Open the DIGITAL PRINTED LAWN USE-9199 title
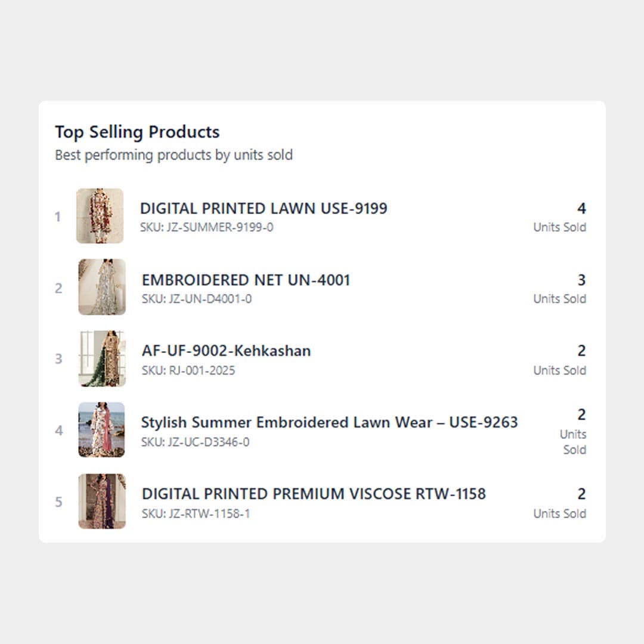Image resolution: width=644 pixels, height=644 pixels. (x=264, y=209)
